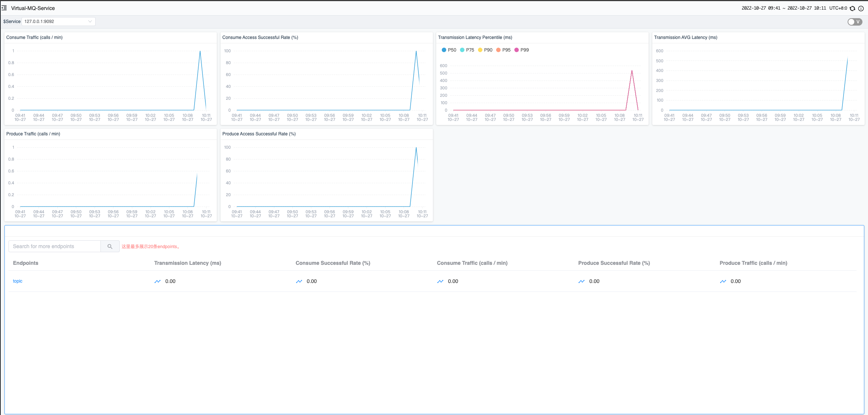Viewport: 868px width, 415px height.
Task: Click the Produce Successful Rate (%) column header
Action: (614, 263)
